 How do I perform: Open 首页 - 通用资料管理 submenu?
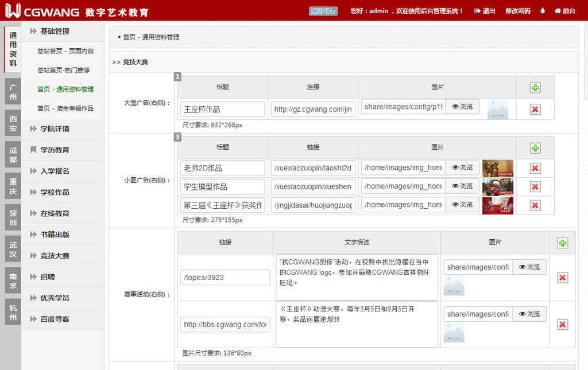[x=65, y=89]
